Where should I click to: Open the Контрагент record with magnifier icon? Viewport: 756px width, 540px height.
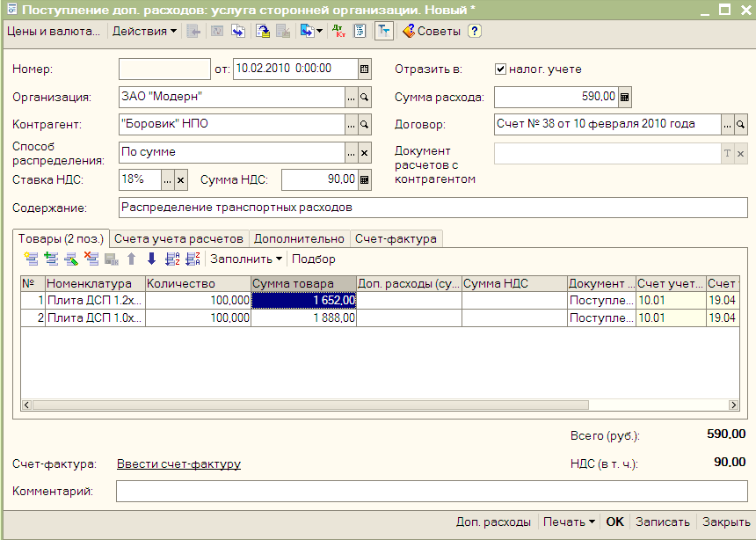pos(365,125)
